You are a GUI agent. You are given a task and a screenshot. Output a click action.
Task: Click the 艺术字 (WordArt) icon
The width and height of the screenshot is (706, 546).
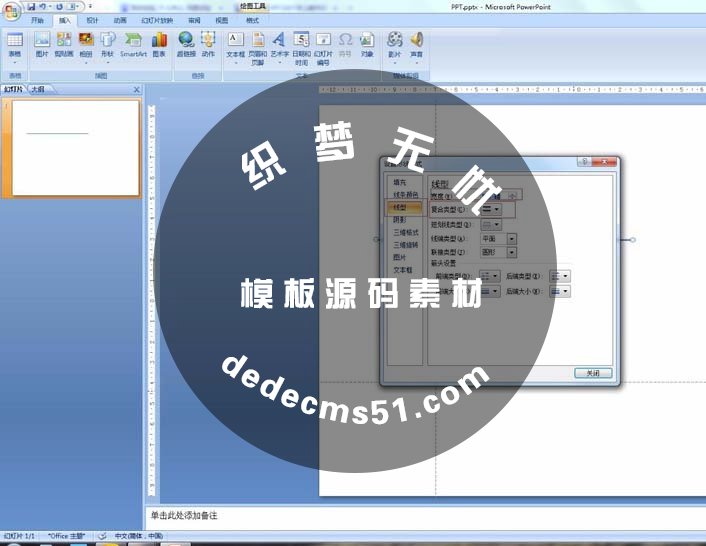point(279,44)
